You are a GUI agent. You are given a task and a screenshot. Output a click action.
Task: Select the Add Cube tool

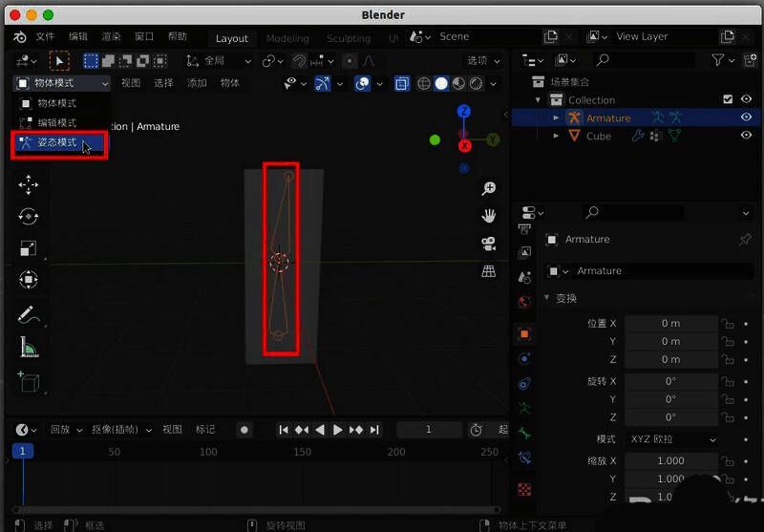tap(29, 381)
